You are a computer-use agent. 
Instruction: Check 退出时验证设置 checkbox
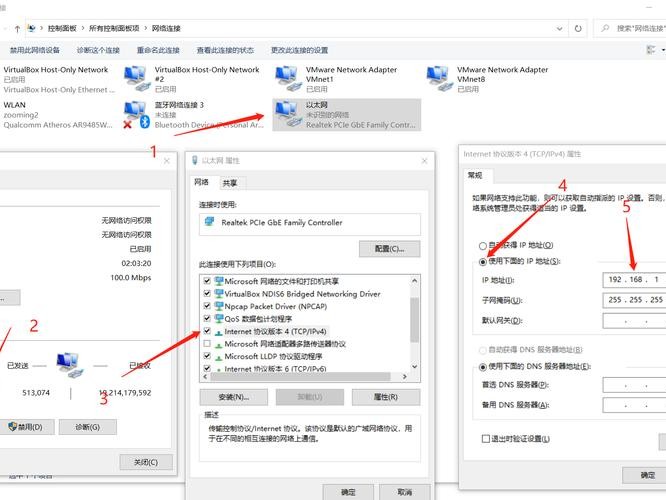click(x=485, y=438)
